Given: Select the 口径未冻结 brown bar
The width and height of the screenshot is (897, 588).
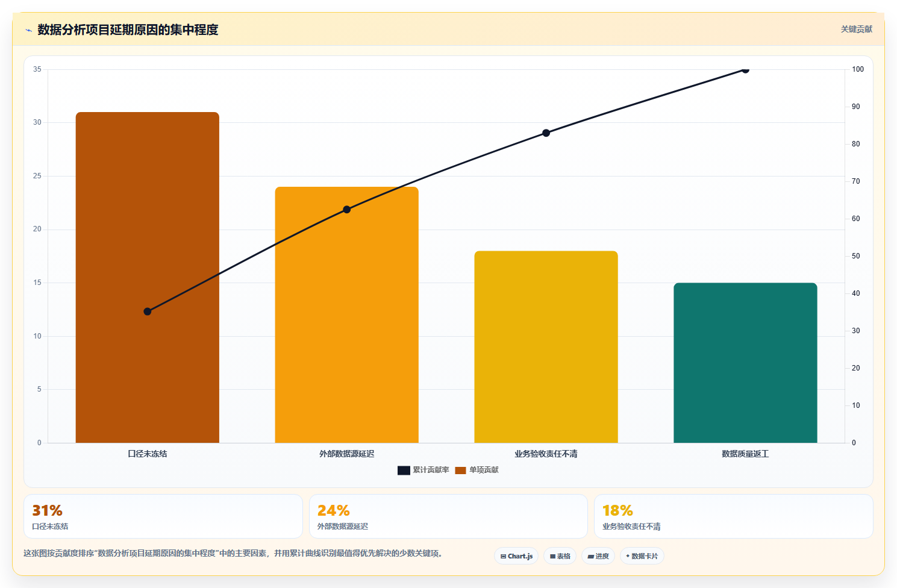Looking at the screenshot, I should pyautogui.click(x=148, y=277).
